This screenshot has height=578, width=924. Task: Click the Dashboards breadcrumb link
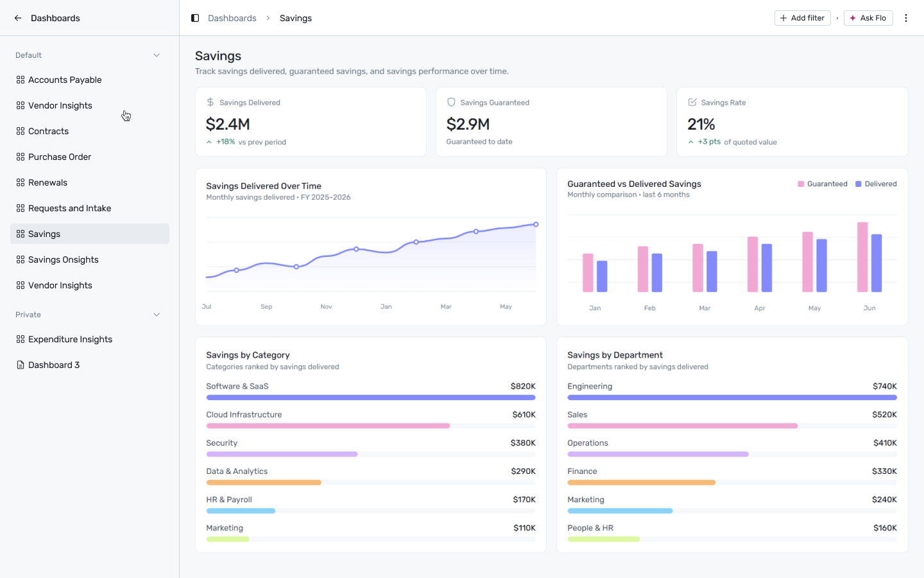(x=232, y=18)
